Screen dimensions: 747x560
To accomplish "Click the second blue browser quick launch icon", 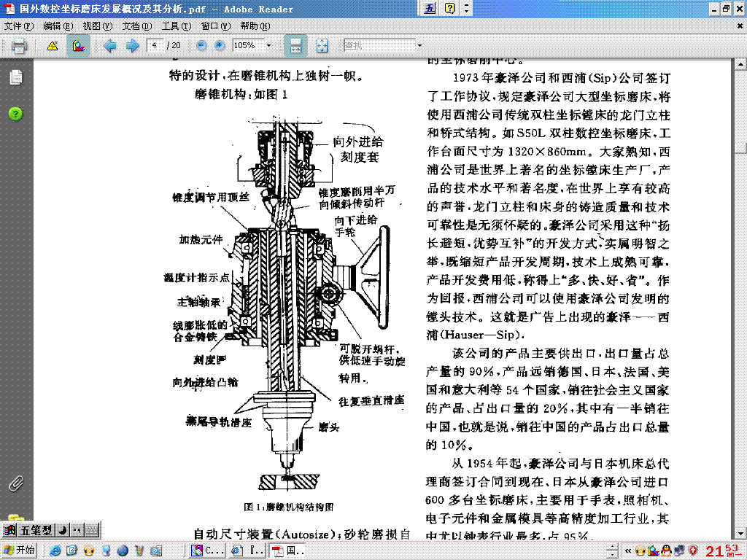I will 72,551.
